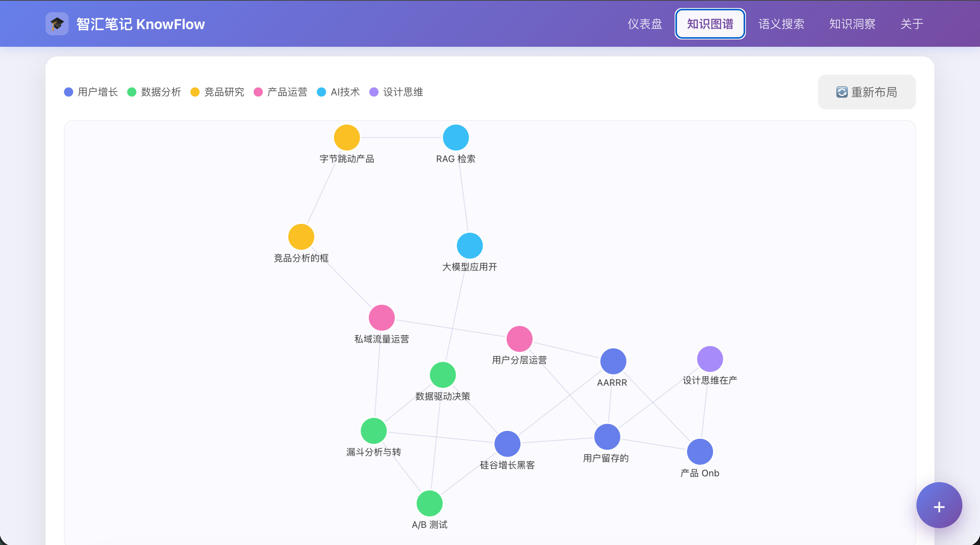980x545 pixels.
Task: Click the 用户增长 legend label text
Action: [x=98, y=92]
